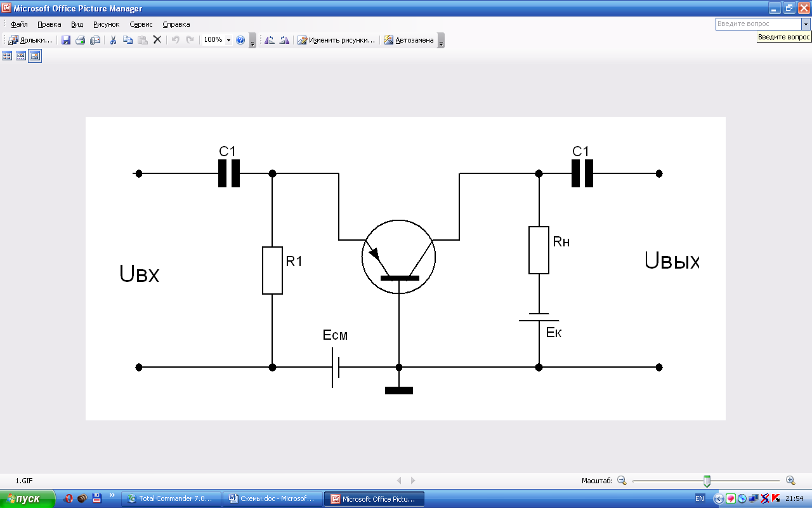Open Help with the blue question mark icon
Screen dimensions: 812x508
point(240,40)
